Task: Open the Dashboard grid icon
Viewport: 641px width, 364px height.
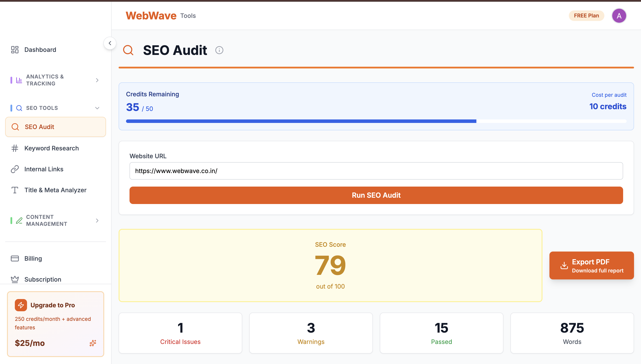Action: pyautogui.click(x=15, y=49)
